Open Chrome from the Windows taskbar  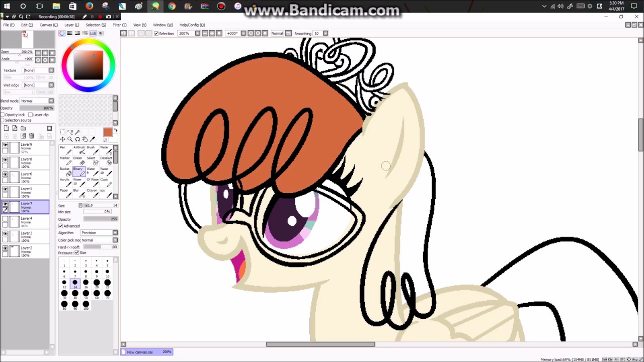coord(172,6)
